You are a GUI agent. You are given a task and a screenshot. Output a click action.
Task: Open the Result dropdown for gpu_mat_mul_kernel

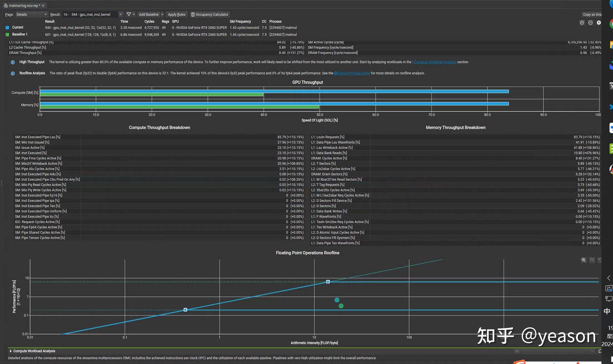point(93,14)
